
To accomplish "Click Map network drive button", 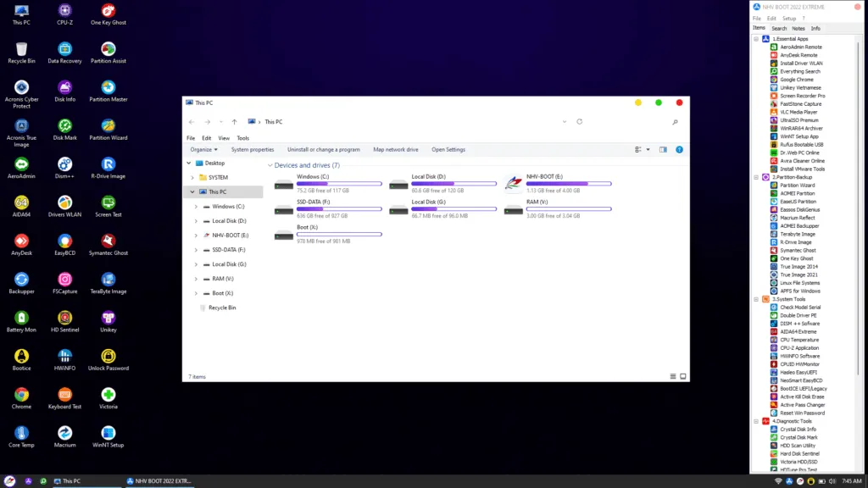I will 395,150.
